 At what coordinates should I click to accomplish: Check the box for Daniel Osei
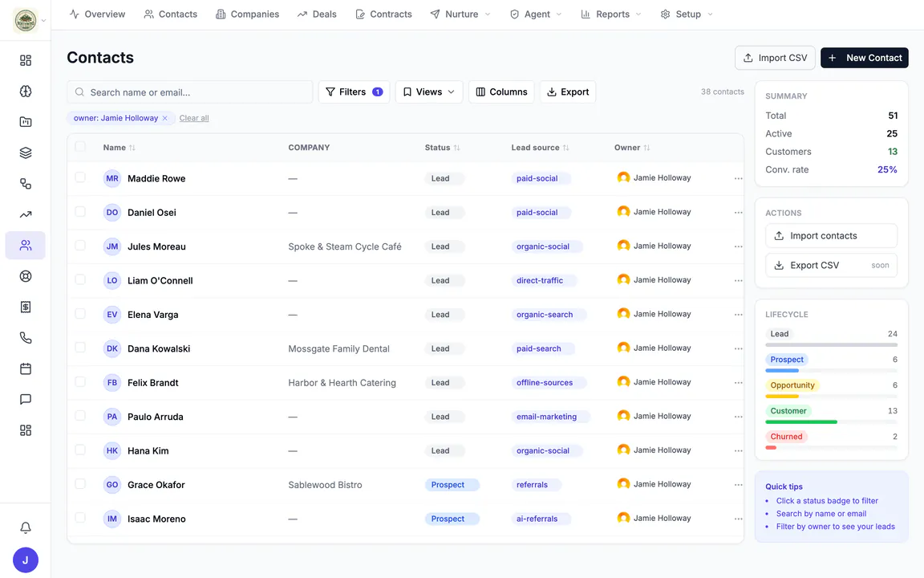(x=80, y=212)
